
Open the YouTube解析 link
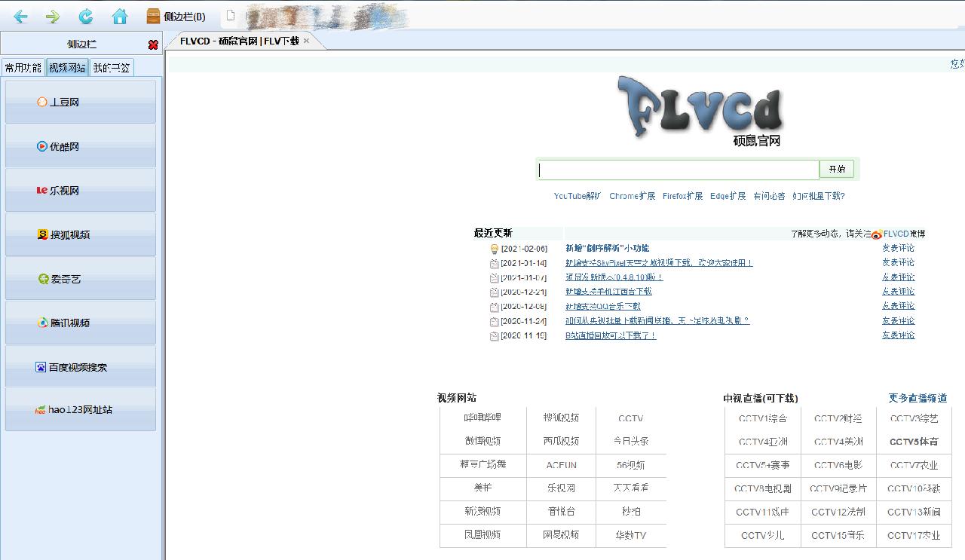[577, 195]
